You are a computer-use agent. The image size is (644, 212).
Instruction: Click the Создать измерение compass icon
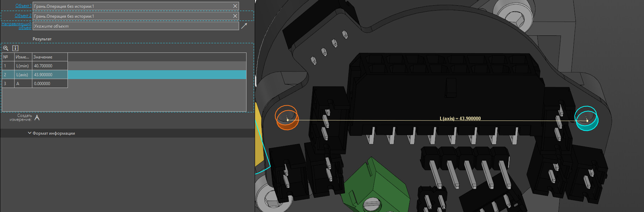point(37,118)
